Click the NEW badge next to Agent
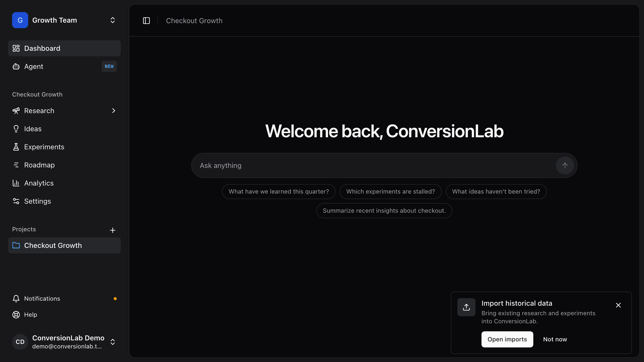The width and height of the screenshot is (644, 362). pos(109,66)
